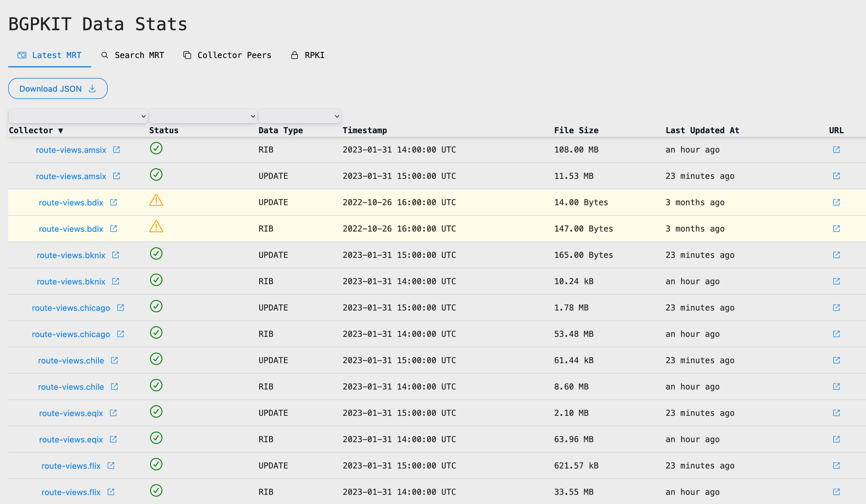Image resolution: width=866 pixels, height=504 pixels.
Task: Open route-views.chicago link in RIB row
Action: [x=71, y=334]
